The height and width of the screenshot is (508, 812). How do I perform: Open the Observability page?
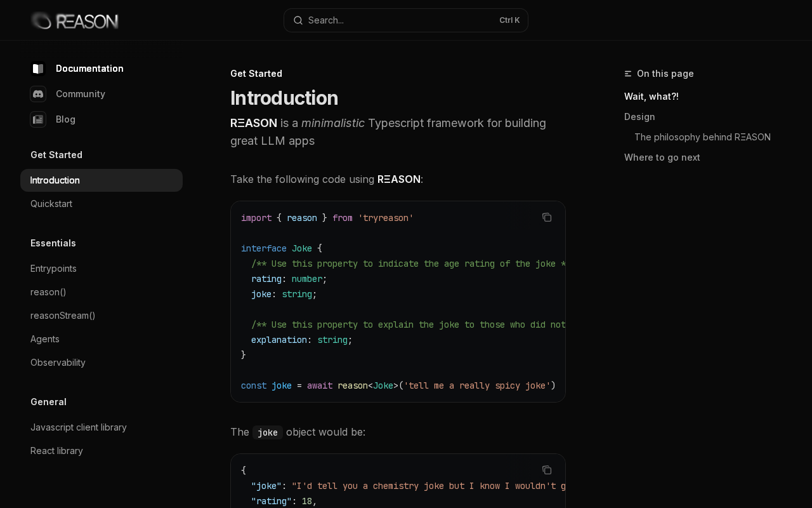pyautogui.click(x=58, y=363)
